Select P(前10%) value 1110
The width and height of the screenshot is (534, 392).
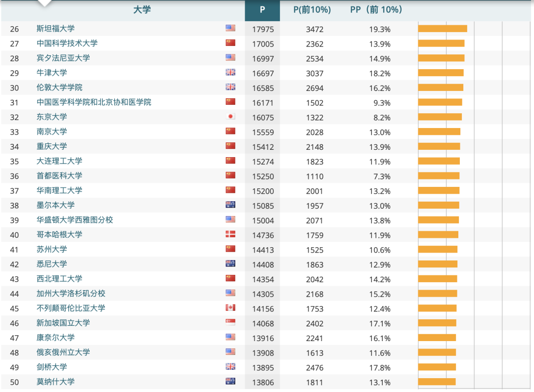click(314, 176)
